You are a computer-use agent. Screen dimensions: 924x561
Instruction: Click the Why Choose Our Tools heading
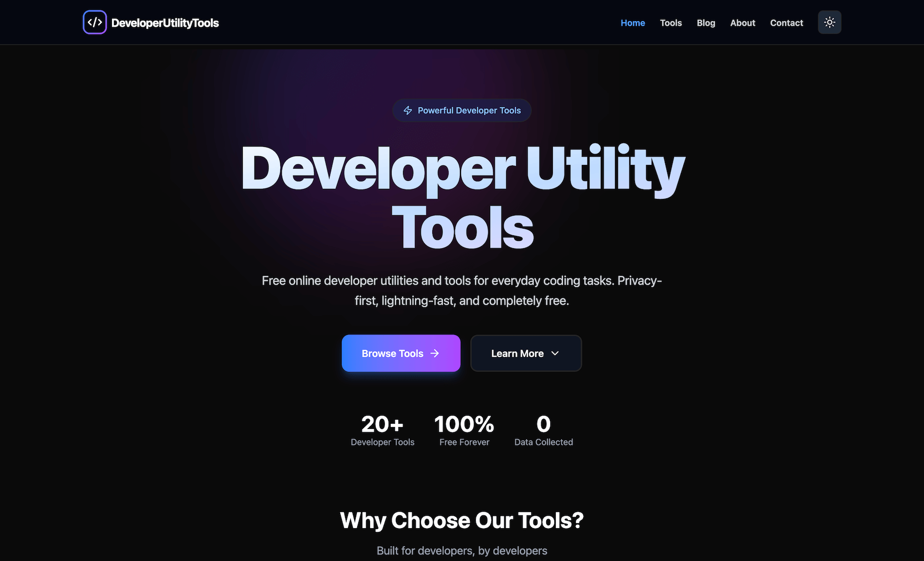tap(461, 520)
